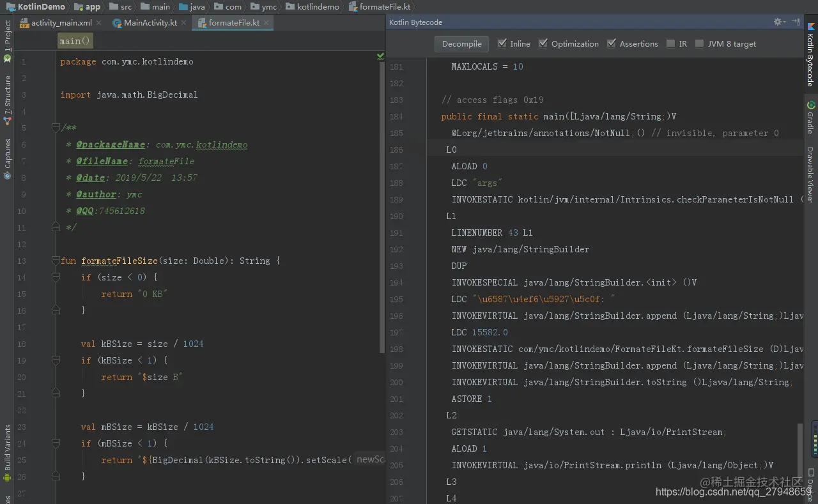The width and height of the screenshot is (818, 504).
Task: Collapse fold marker at line 16
Action: coord(56,310)
